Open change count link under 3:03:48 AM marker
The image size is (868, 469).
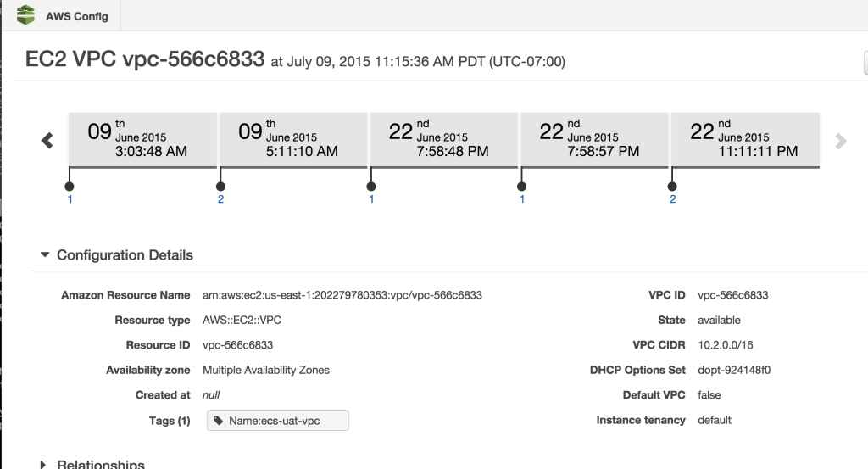pyautogui.click(x=70, y=199)
